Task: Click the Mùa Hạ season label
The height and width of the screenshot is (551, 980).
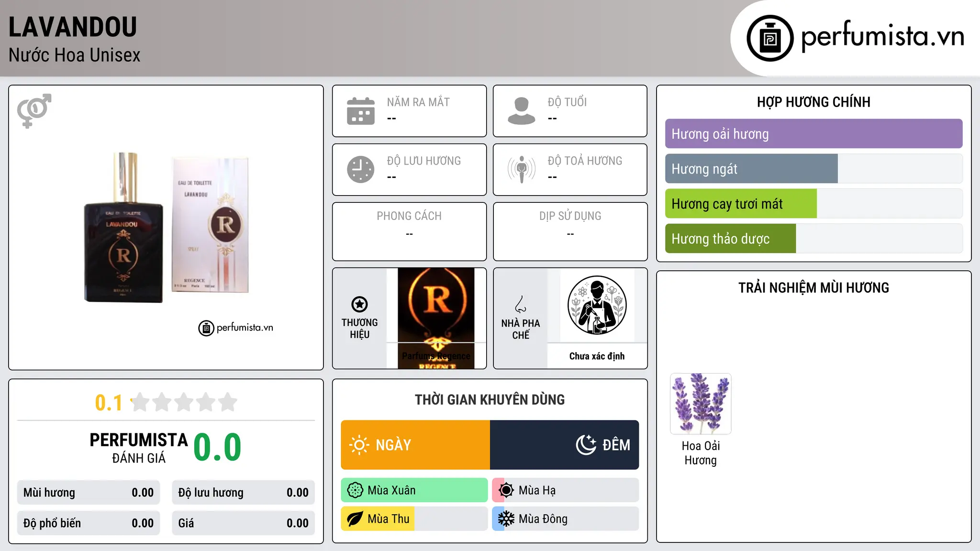Action: tap(537, 490)
